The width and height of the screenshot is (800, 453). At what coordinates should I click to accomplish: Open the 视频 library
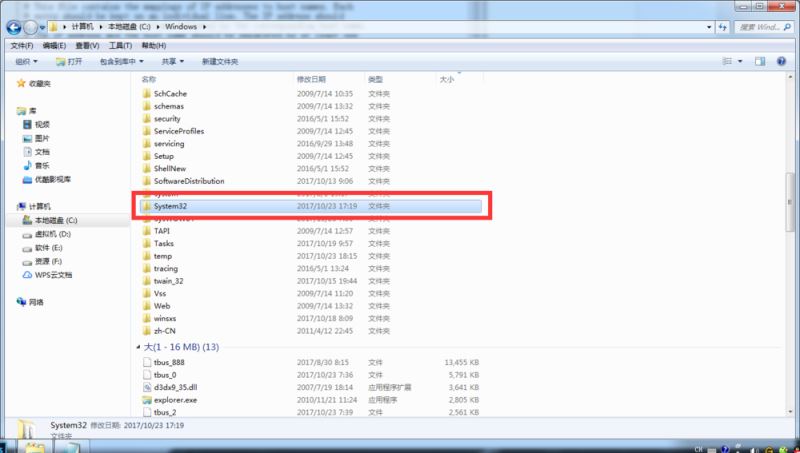[x=42, y=124]
